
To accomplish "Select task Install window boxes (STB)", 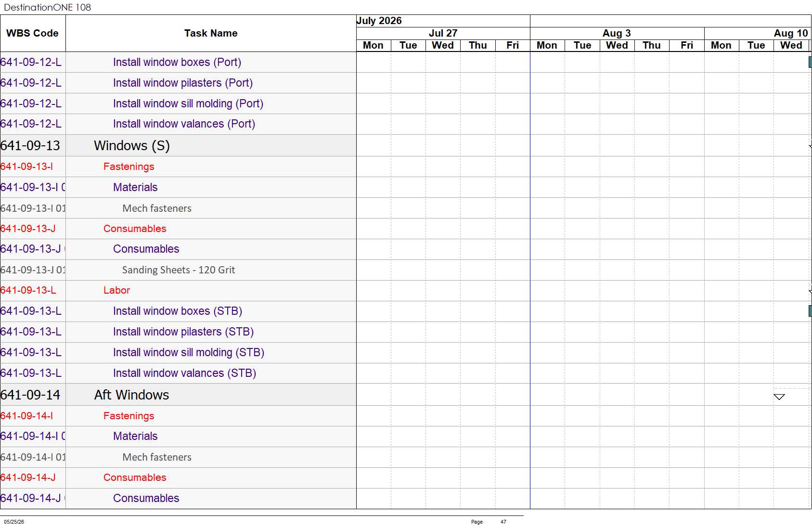I will [178, 311].
